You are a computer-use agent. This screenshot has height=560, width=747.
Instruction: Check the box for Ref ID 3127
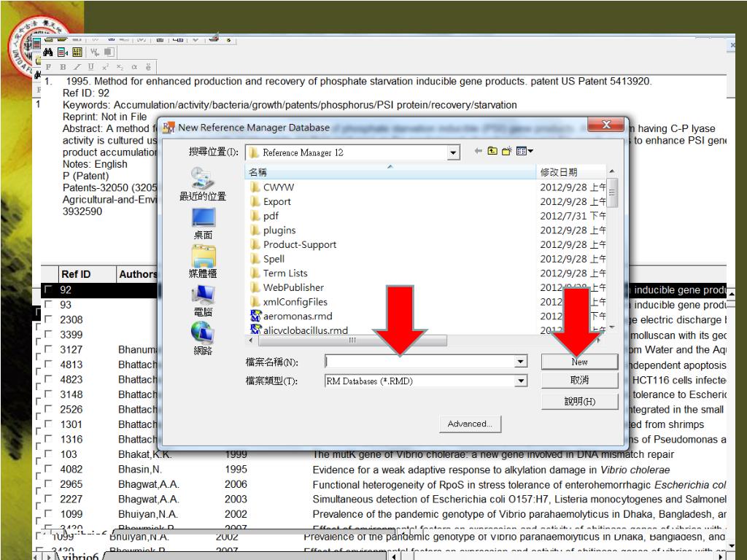(x=48, y=349)
